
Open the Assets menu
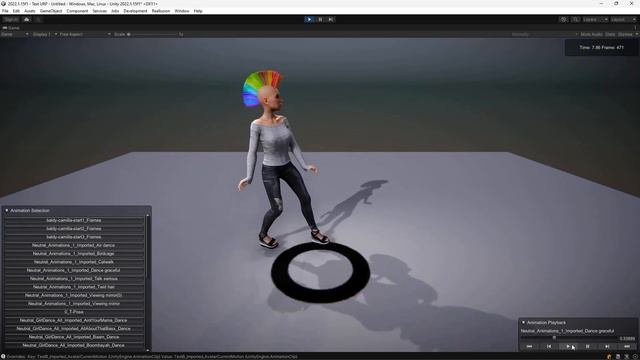coord(30,11)
